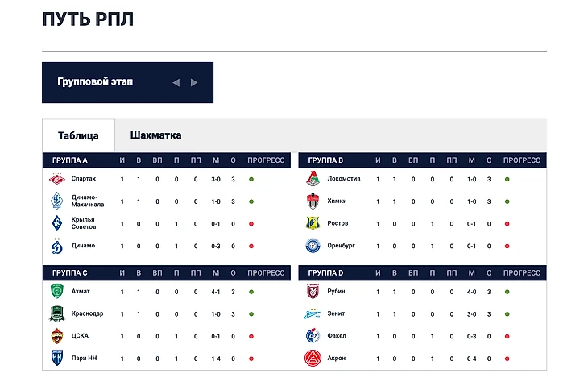Click the CSKA club logo

(x=57, y=336)
